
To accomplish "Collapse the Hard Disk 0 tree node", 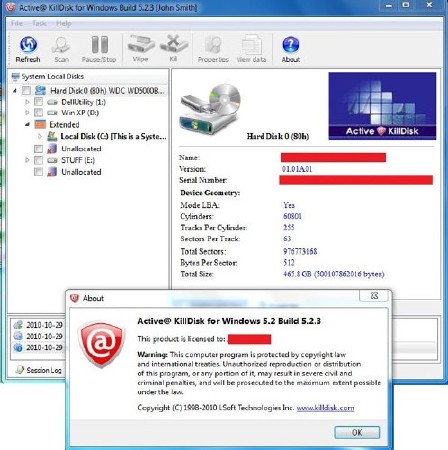I will pos(15,90).
